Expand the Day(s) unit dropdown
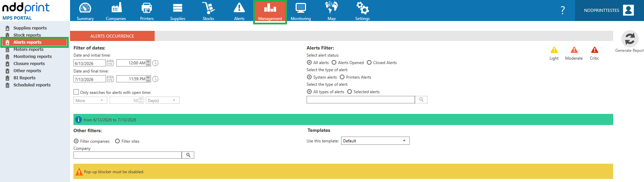The width and height of the screenshot is (644, 182). 162,100
